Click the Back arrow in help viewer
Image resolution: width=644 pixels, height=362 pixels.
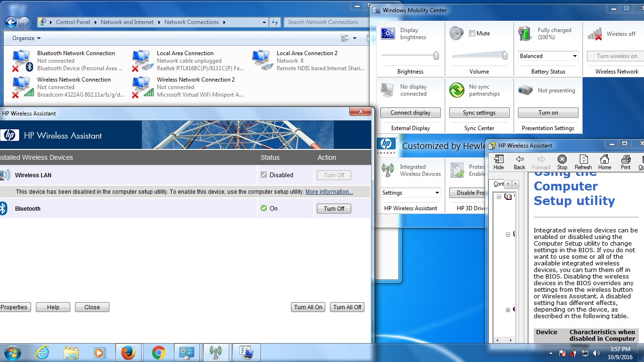[x=520, y=159]
